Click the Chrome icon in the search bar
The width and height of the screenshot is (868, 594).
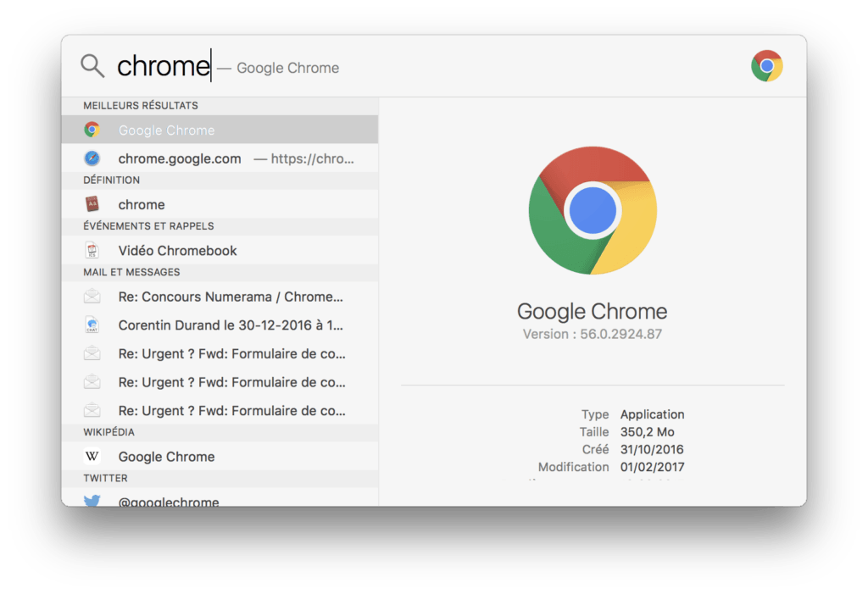pos(766,66)
